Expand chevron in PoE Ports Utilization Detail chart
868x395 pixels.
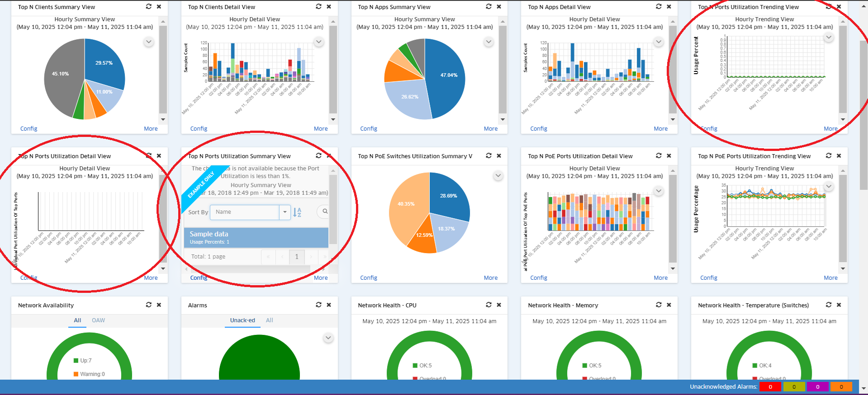click(659, 191)
